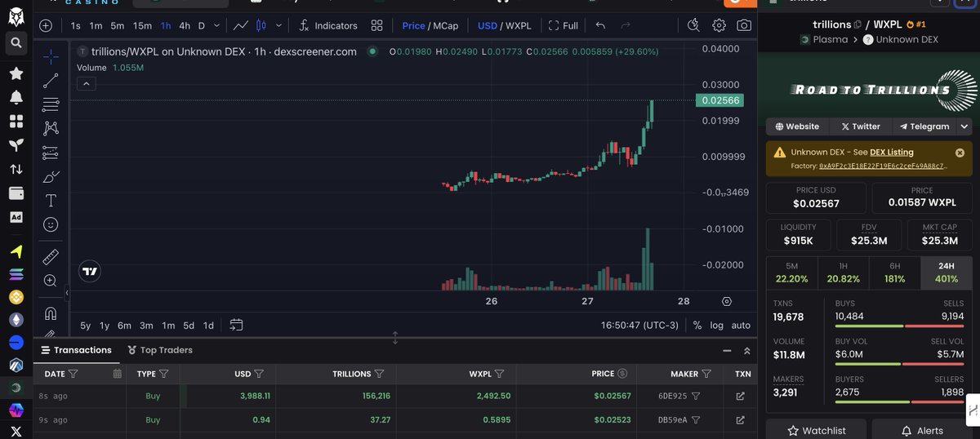Toggle the magnet mode tool
The height and width of the screenshot is (439, 980).
pos(51,313)
